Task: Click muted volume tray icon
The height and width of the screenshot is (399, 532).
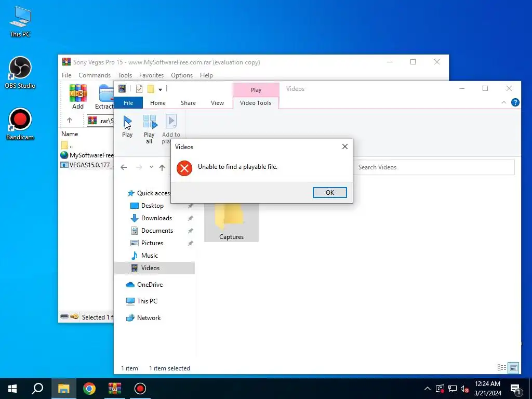Action: pos(464,389)
